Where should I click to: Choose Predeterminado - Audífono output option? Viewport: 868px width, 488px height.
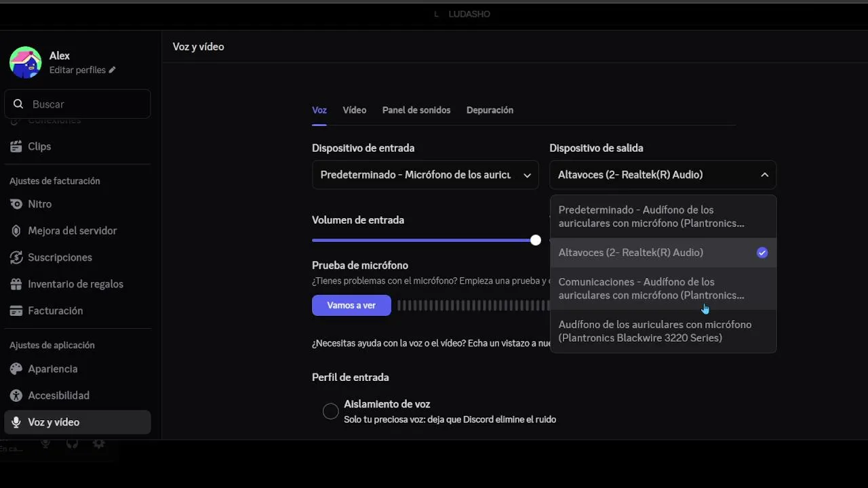663,217
